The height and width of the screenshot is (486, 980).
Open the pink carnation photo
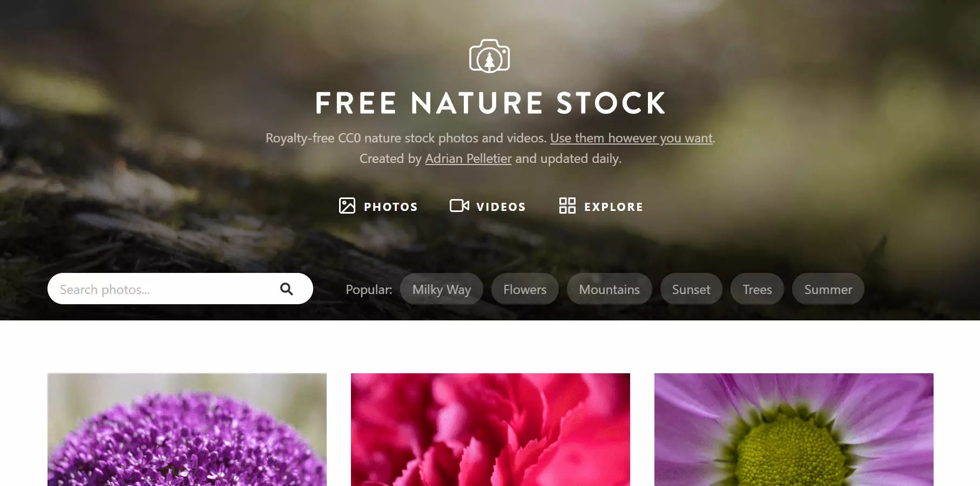click(490, 429)
